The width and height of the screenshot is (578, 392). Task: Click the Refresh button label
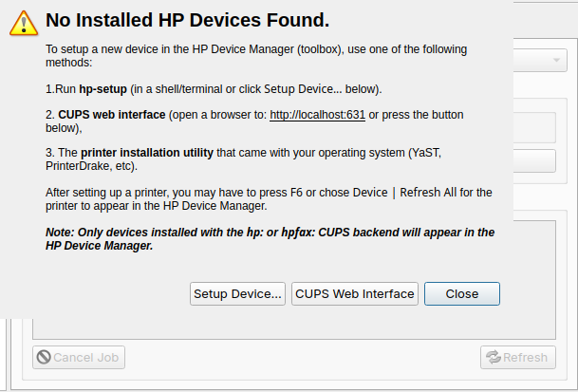[x=525, y=358]
